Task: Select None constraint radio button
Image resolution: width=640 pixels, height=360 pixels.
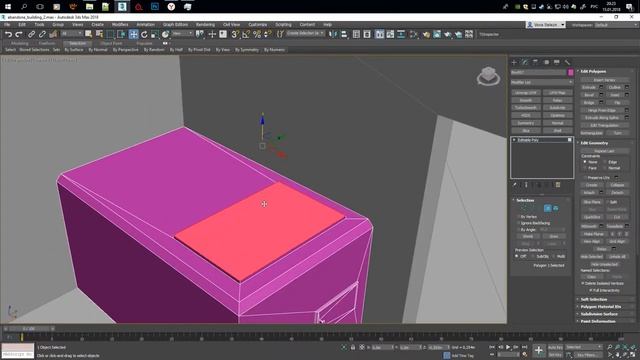Action: [585, 162]
